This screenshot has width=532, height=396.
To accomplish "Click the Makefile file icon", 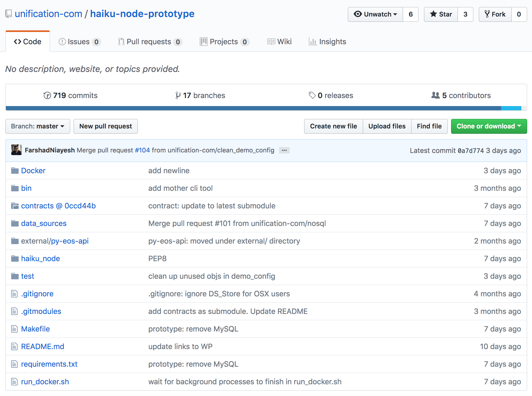I will coord(14,329).
